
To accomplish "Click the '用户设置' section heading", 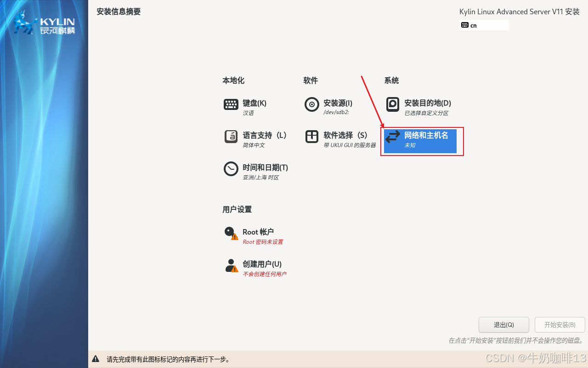I will coord(237,209).
